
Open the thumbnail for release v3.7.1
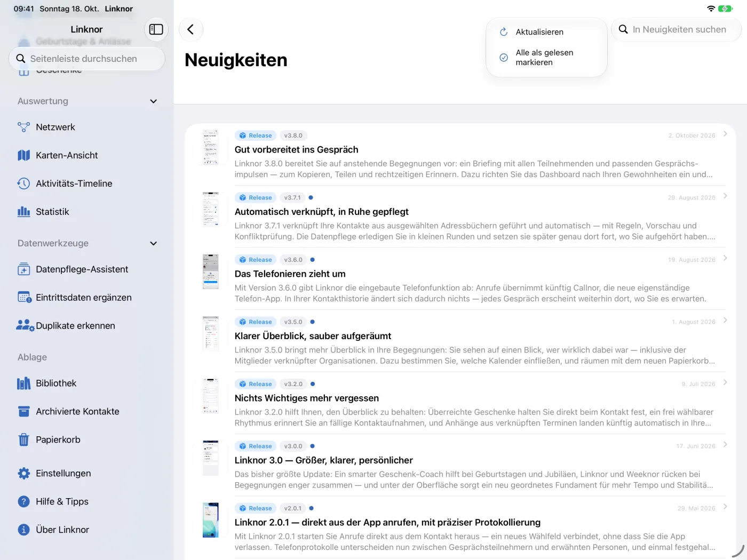[211, 210]
